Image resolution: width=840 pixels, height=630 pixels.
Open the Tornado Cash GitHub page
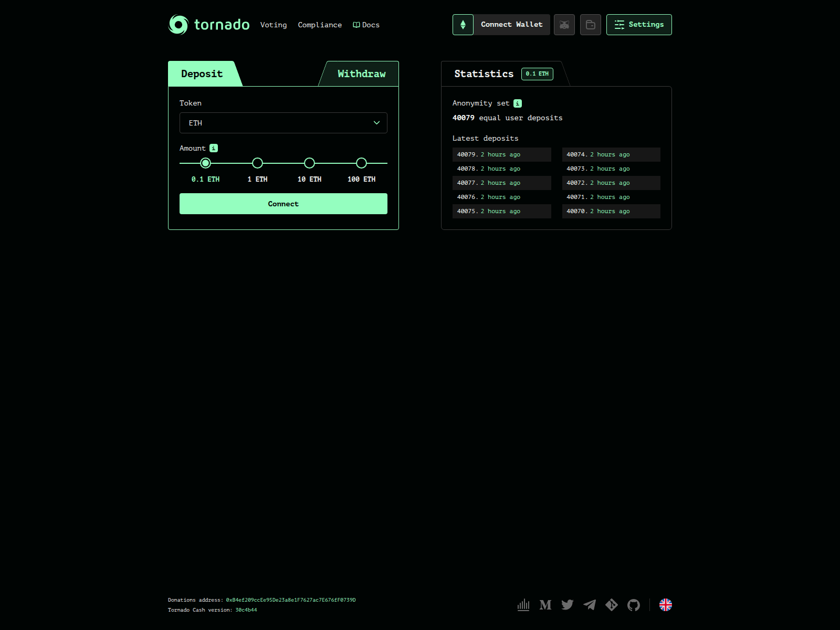pos(634,605)
